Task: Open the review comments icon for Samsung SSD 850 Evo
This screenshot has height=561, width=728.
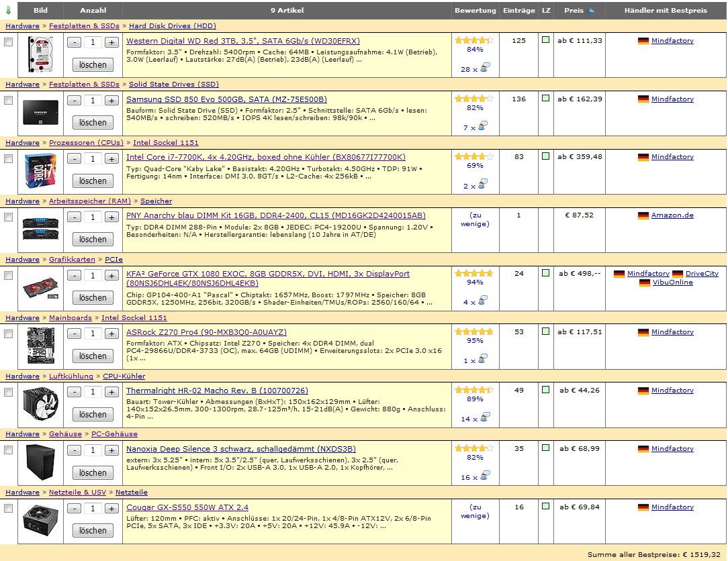Action: tap(483, 125)
